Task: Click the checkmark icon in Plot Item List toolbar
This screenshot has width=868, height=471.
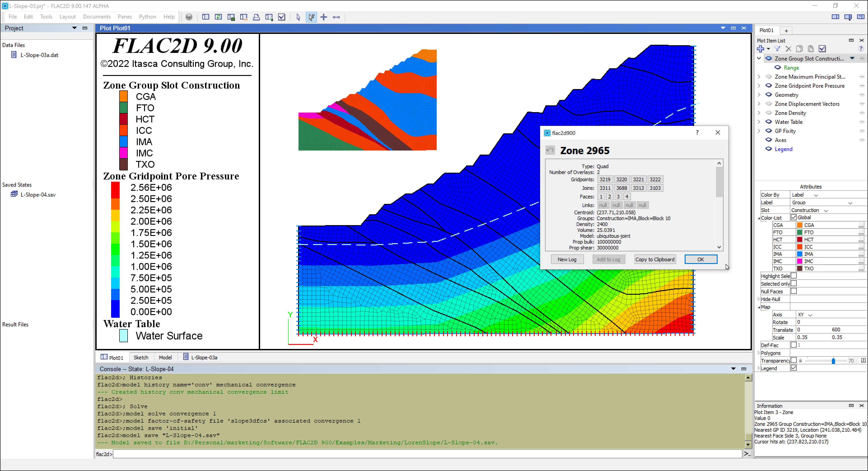Action: click(823, 49)
